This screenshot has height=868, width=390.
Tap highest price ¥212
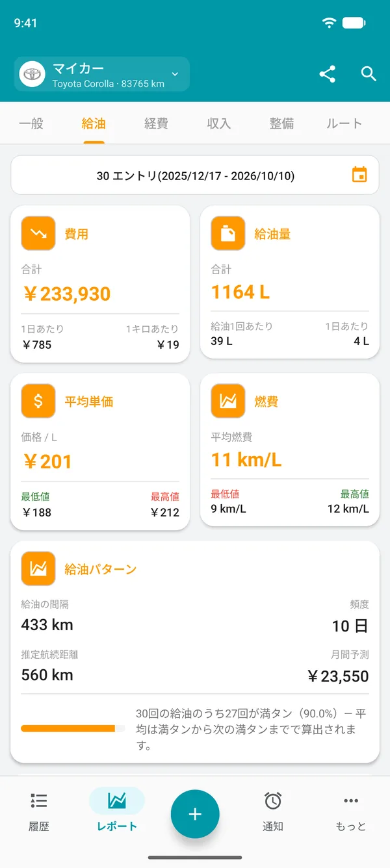(x=164, y=512)
